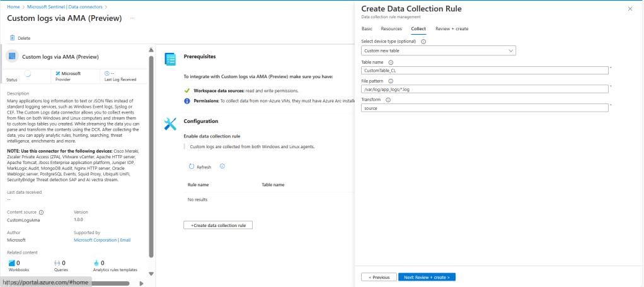Viewport: 644px width, 287px height.
Task: Click the Table name input field
Action: [485, 71]
